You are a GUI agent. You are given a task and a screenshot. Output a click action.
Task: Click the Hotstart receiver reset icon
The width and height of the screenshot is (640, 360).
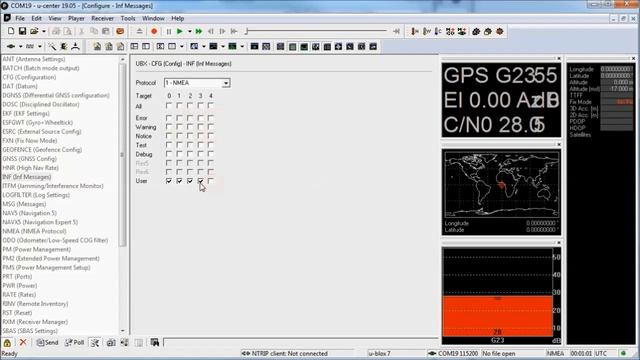click(x=415, y=31)
